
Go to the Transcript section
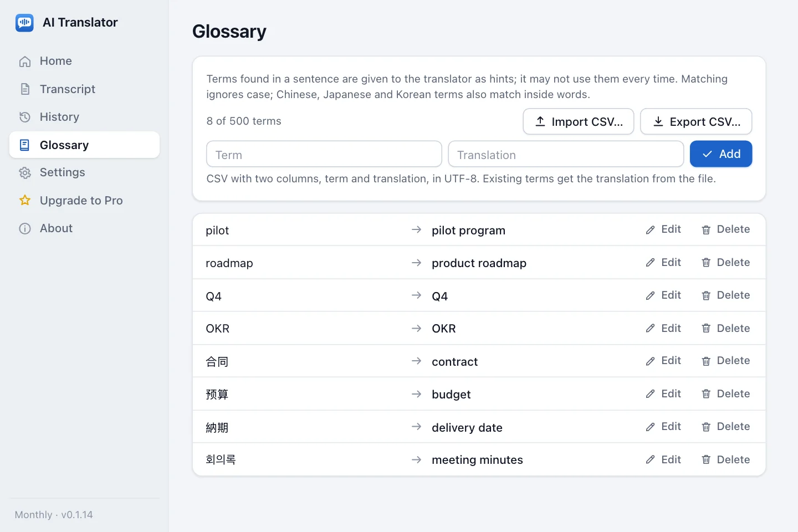[x=84, y=89]
